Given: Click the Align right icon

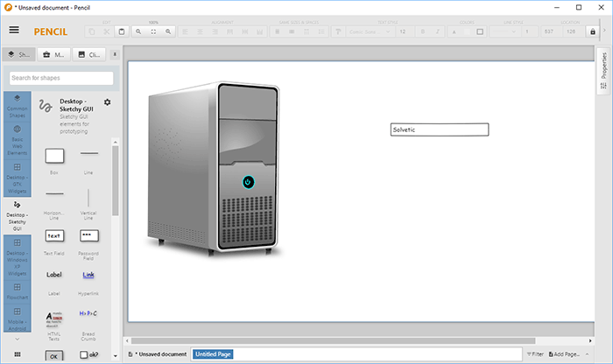Looking at the screenshot, I should coord(215,31).
